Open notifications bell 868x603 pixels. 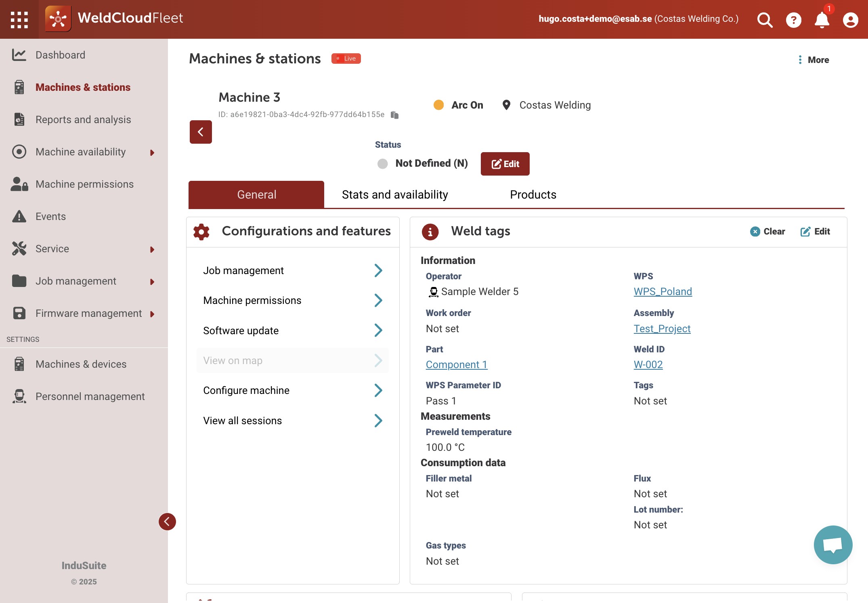click(822, 20)
